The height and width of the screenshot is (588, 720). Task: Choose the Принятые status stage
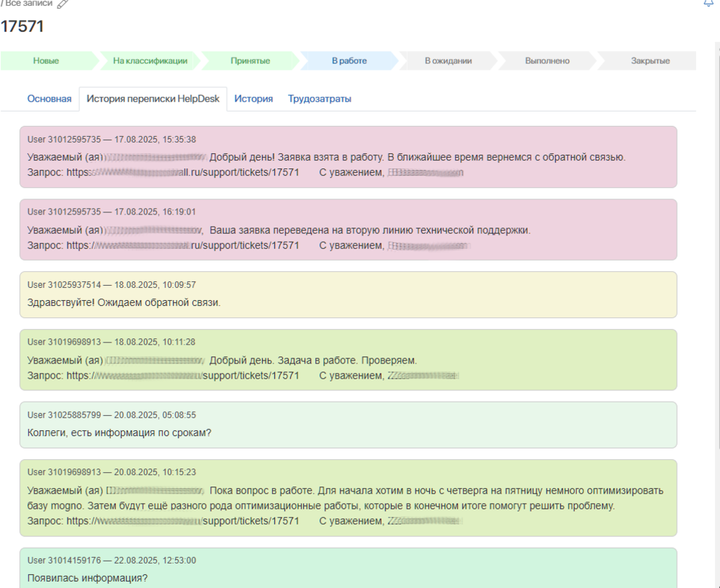[x=250, y=61]
